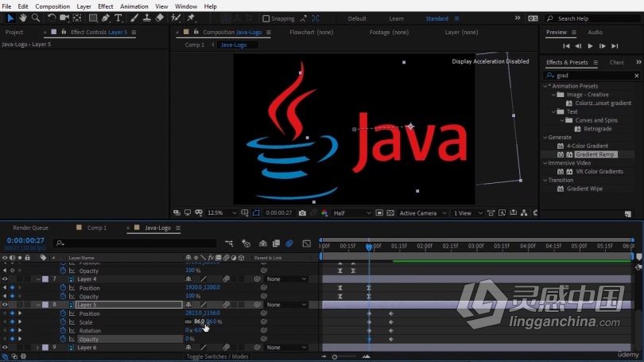This screenshot has height=362, width=644.
Task: Select the Rectangle shape tool
Action: (x=93, y=18)
